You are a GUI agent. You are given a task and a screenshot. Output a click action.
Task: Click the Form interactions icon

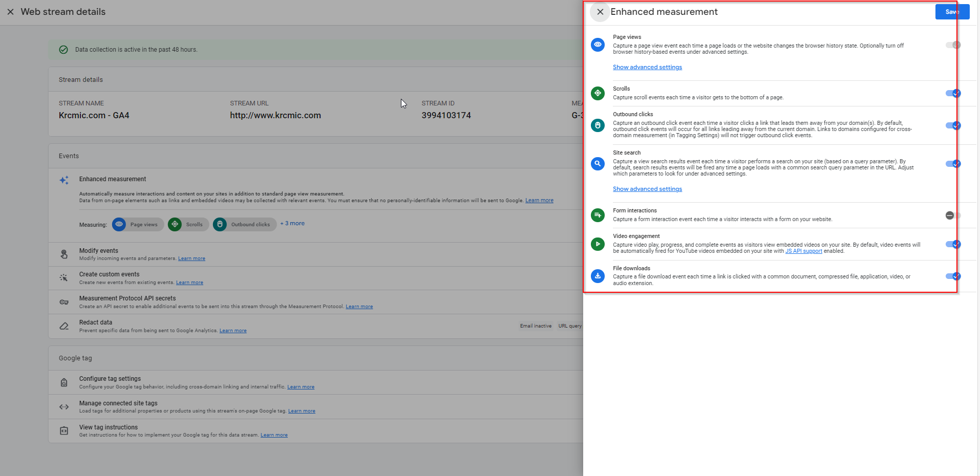[x=598, y=215]
